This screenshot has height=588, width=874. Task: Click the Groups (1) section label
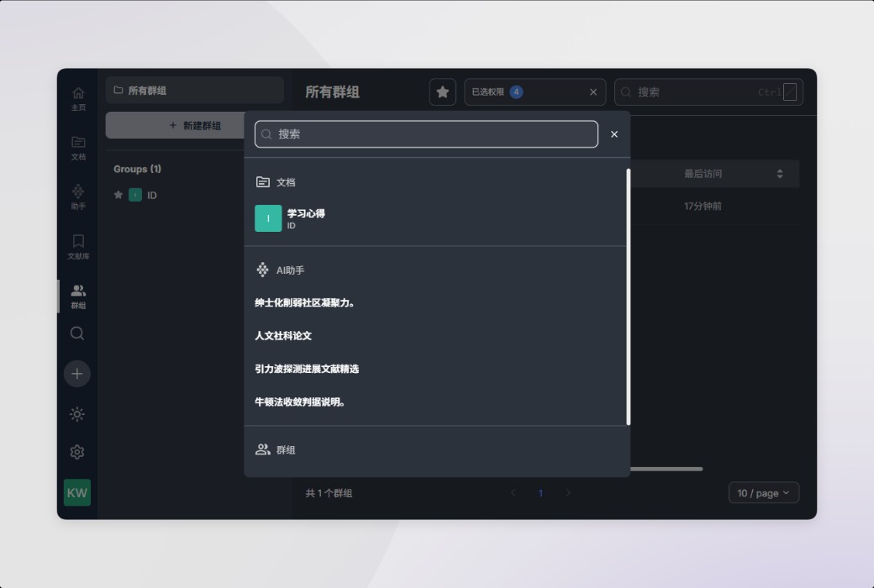click(137, 169)
